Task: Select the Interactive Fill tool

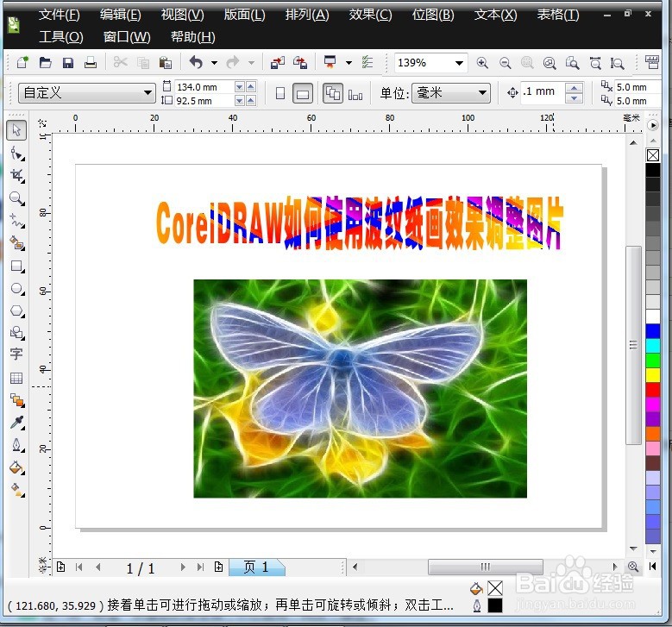Action: point(16,490)
